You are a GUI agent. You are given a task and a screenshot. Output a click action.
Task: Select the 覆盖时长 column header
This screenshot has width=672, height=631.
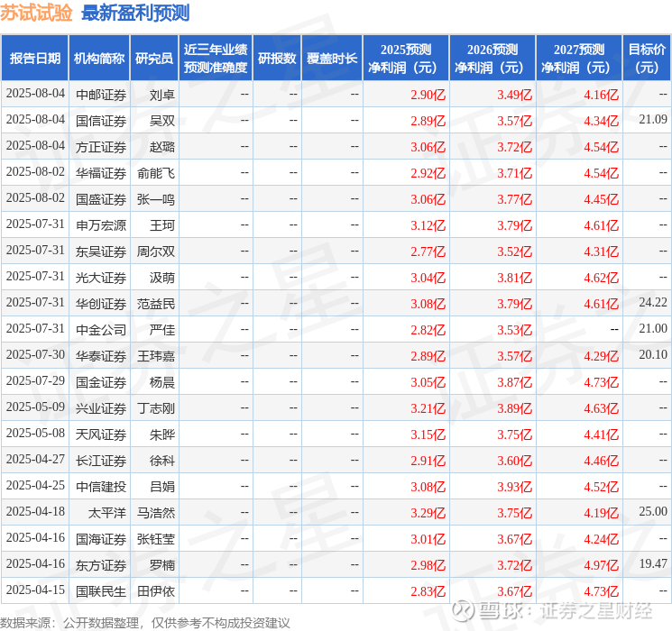point(332,58)
